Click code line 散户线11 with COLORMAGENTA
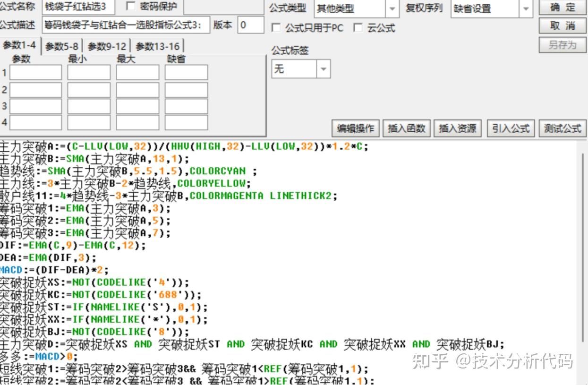 [x=169, y=196]
